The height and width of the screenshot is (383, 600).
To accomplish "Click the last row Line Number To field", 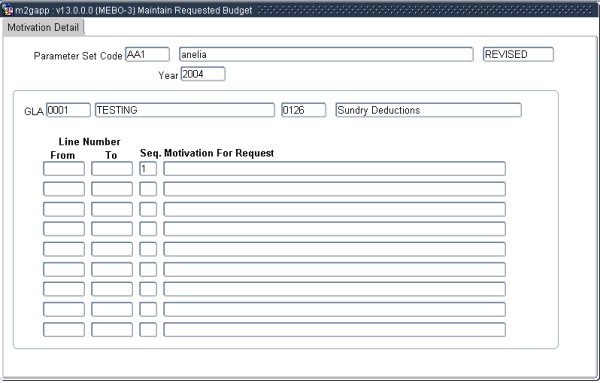I will tap(112, 329).
